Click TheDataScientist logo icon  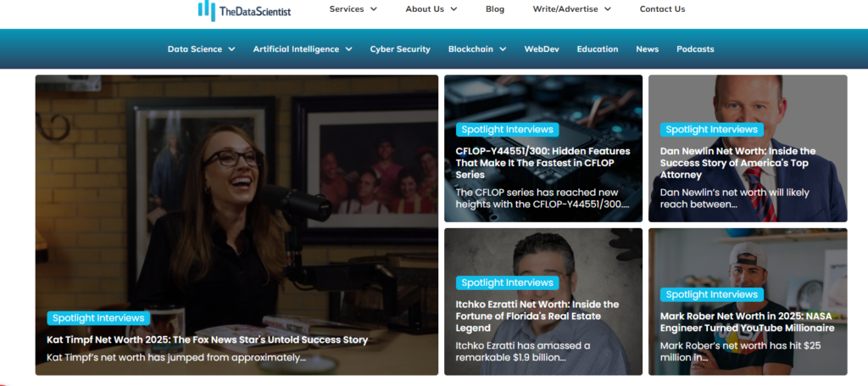coord(207,9)
